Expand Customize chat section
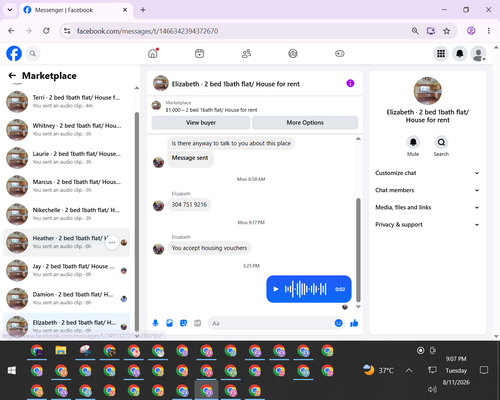 point(427,173)
